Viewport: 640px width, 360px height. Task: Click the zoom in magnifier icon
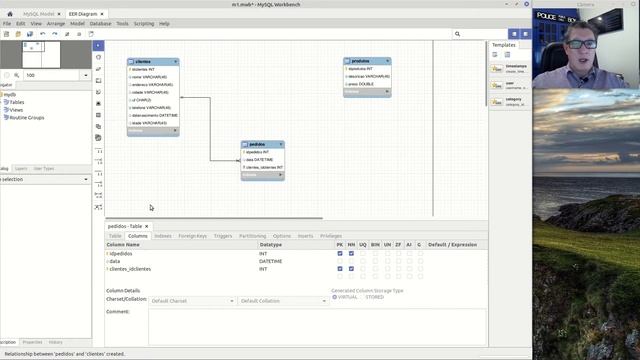point(17,76)
